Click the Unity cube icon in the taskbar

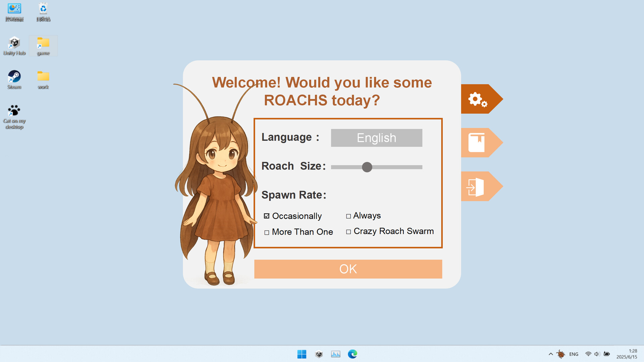(x=319, y=354)
